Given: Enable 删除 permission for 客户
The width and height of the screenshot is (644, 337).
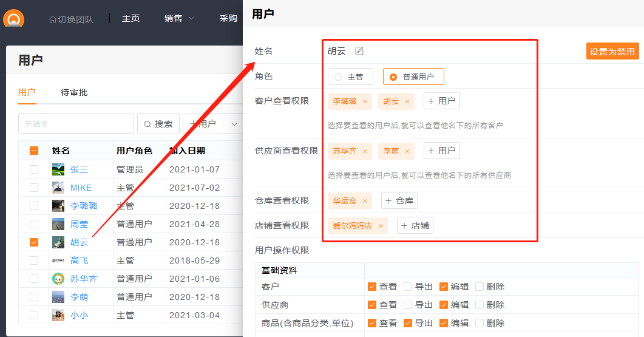Looking at the screenshot, I should [x=480, y=287].
